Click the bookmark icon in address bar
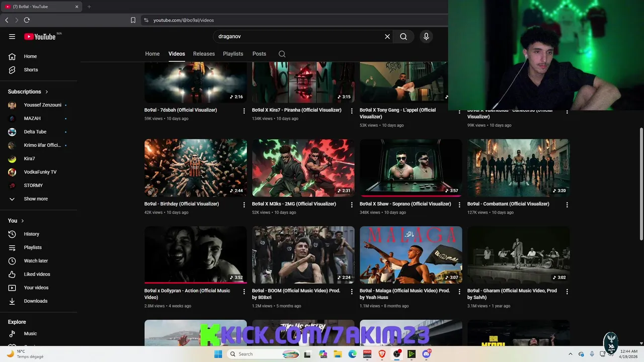Viewport: 644px width, 362px height. coord(133,20)
